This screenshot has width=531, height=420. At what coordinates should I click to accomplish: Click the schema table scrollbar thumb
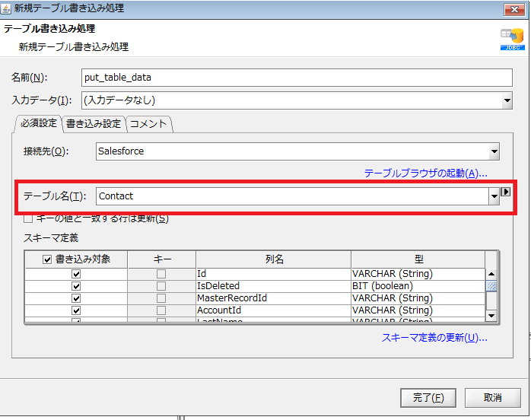pyautogui.click(x=491, y=286)
